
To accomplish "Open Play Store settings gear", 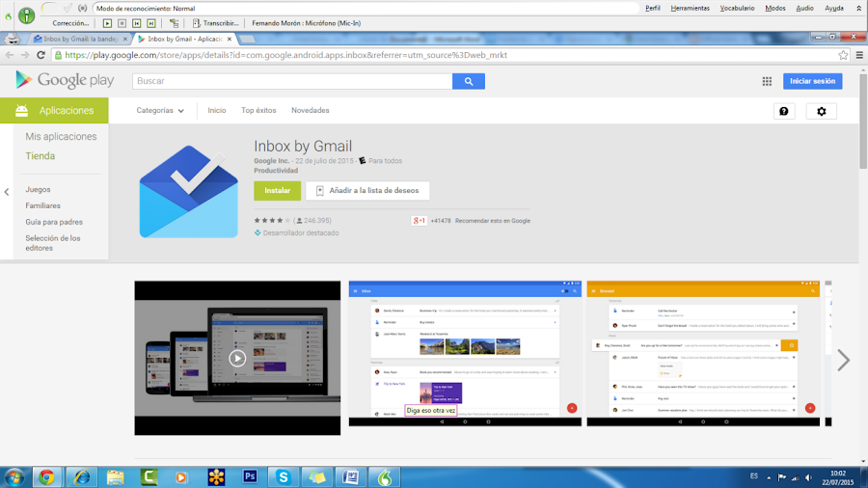I will 822,111.
